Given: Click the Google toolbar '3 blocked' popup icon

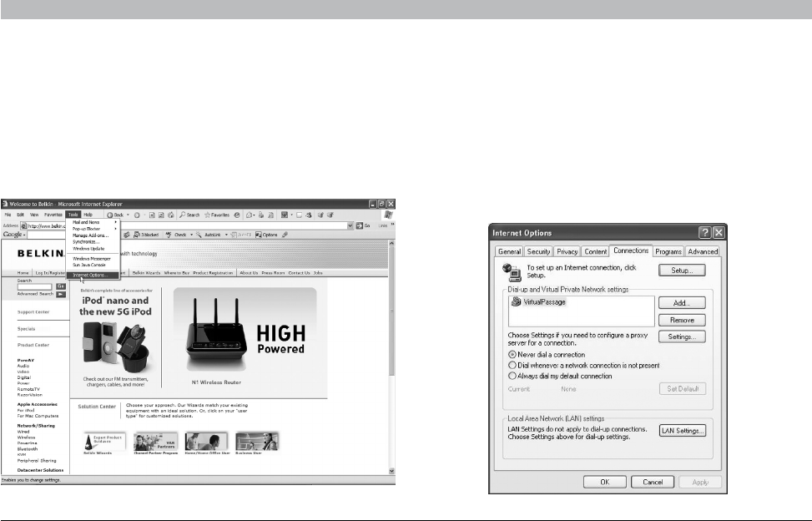Looking at the screenshot, I should click(137, 235).
